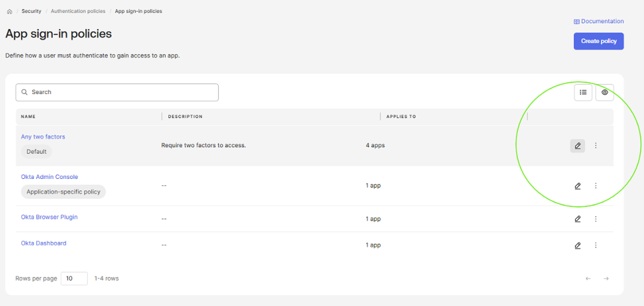Open the Okta Admin Console policy link

(49, 177)
